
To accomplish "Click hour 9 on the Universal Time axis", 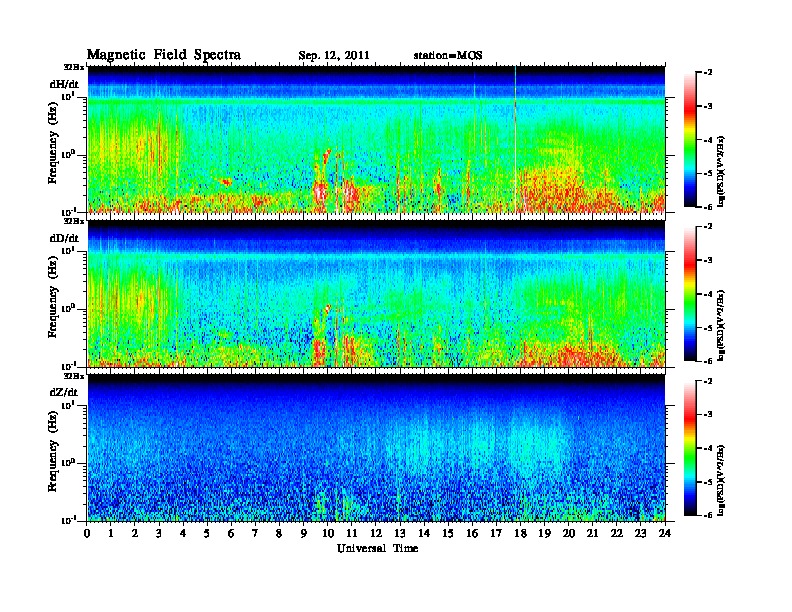I will 304,533.
